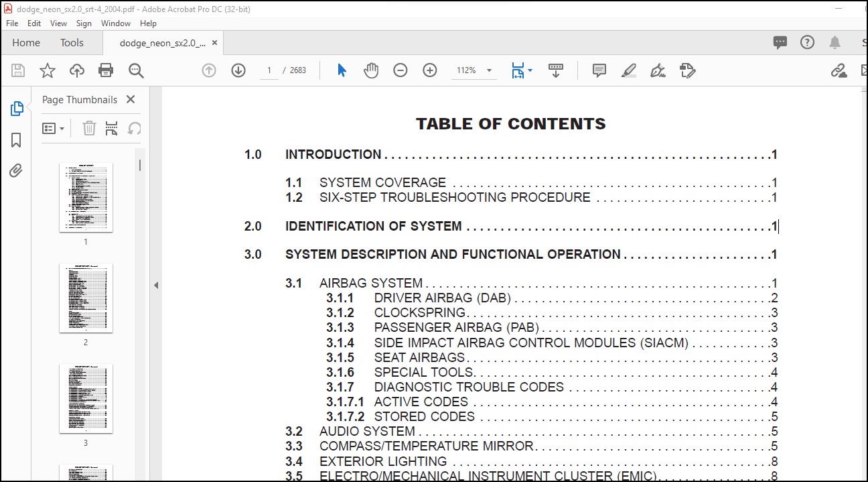The width and height of the screenshot is (868, 482).
Task: Collapse the navigation pane with the left arrow
Action: (156, 286)
